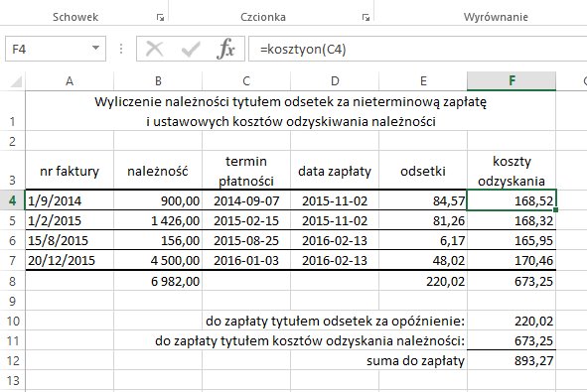This screenshot has height=392, width=587.
Task: Select invoice cell 20/12/2015
Action: [70, 260]
